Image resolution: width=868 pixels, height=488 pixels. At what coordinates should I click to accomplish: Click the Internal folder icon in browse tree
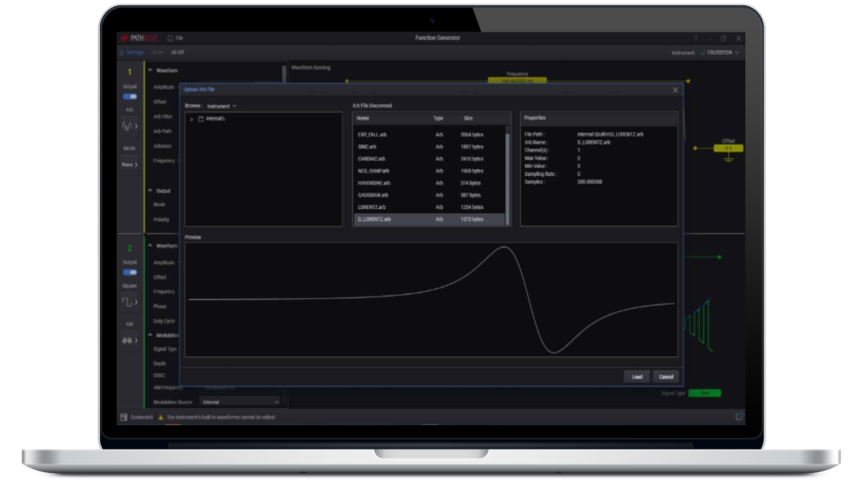pyautogui.click(x=201, y=119)
